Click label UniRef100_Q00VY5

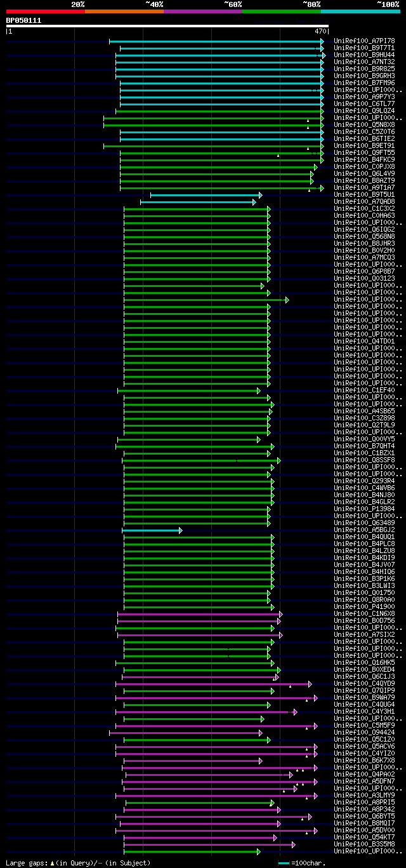(364, 439)
